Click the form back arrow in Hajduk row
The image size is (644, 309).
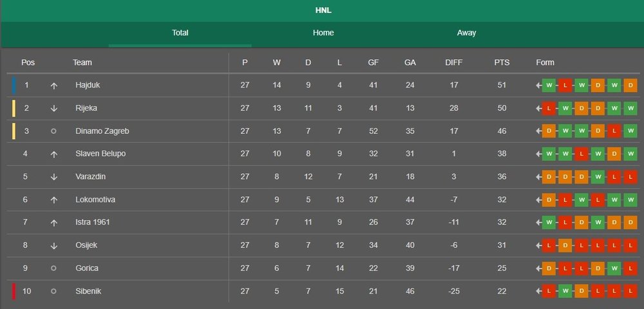tap(538, 86)
